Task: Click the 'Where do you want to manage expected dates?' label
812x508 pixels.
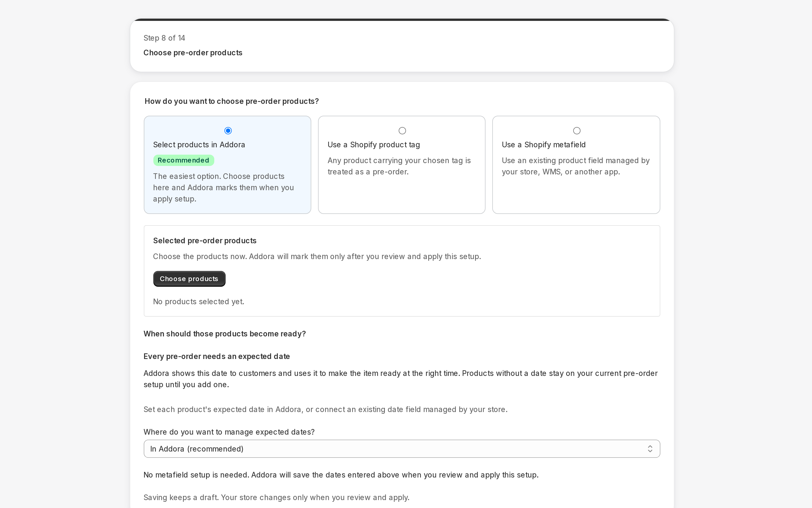Action: tap(229, 432)
